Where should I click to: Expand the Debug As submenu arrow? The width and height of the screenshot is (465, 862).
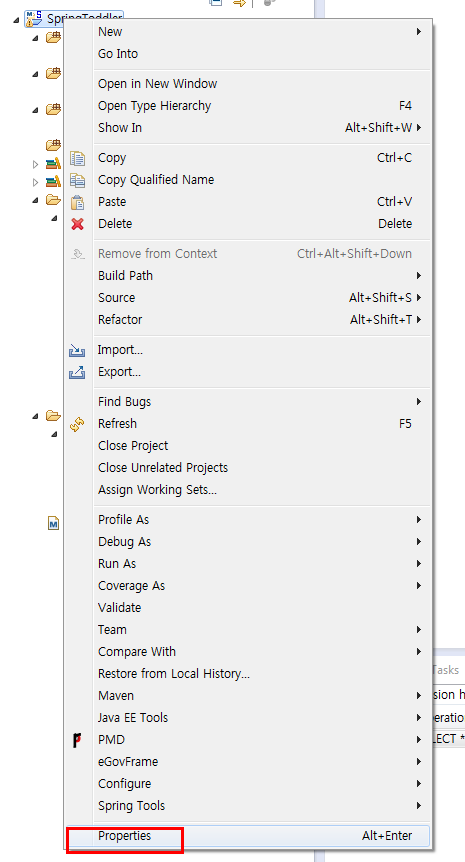point(419,541)
